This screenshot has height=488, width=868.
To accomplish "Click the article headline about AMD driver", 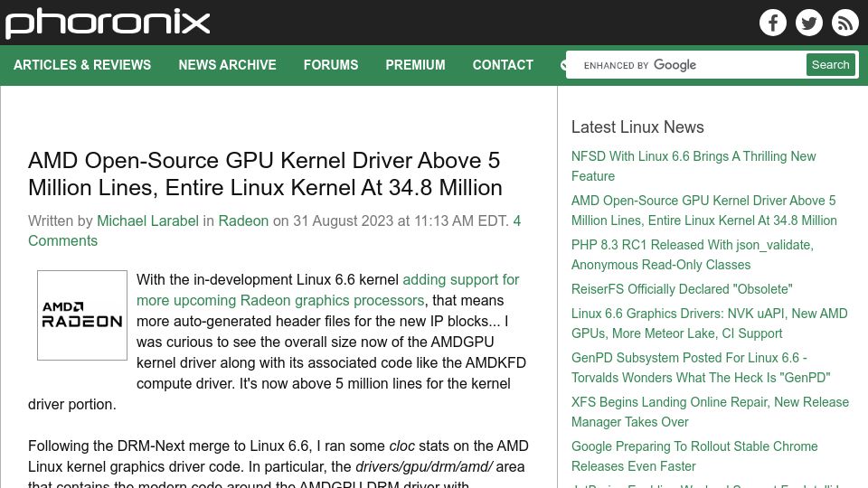I will (x=265, y=174).
